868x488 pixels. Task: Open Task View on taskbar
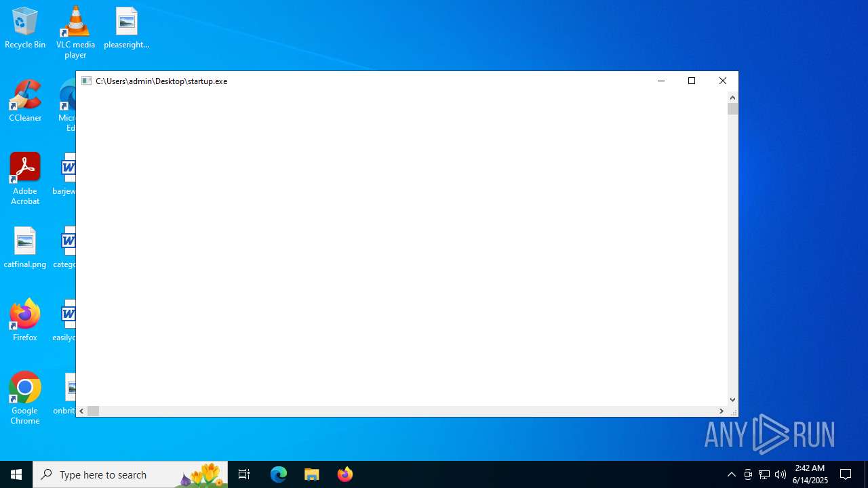(244, 474)
